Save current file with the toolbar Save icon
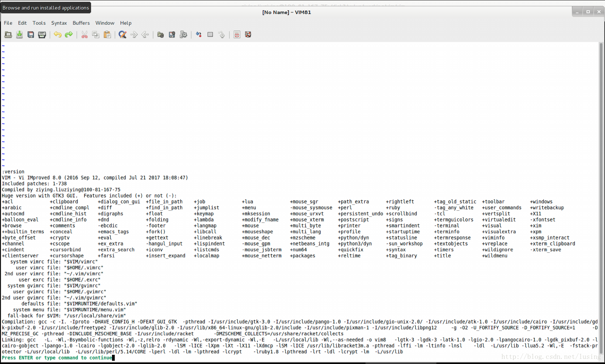Image resolution: width=605 pixels, height=364 pixels. click(x=20, y=35)
